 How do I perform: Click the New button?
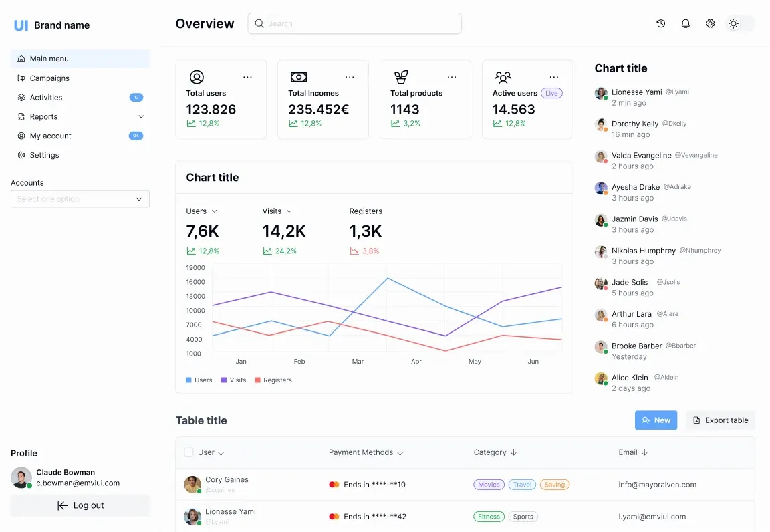(x=656, y=420)
